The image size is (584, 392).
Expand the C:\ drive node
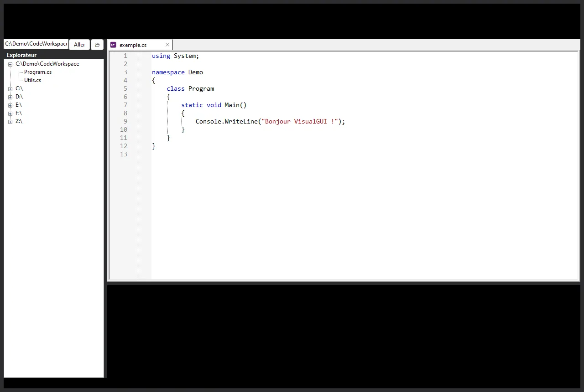(x=10, y=89)
